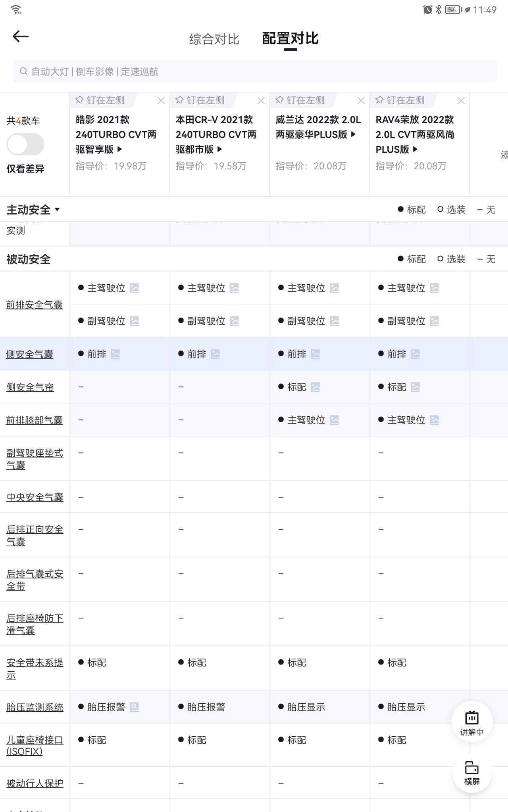Viewport: 508px width, 812px height.
Task: Open 前排膝部气囊 explanation link
Action: [x=35, y=420]
